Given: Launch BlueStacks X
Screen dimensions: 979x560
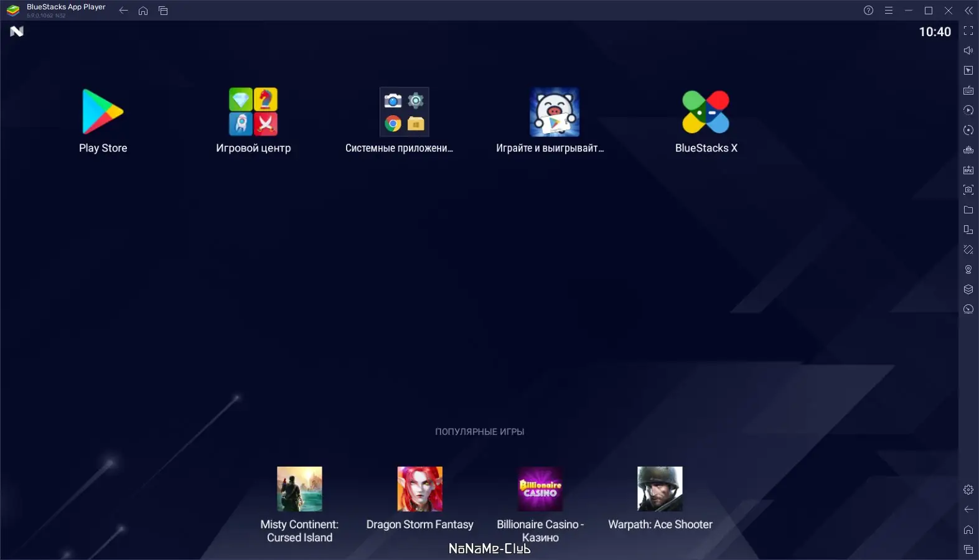Looking at the screenshot, I should [706, 112].
